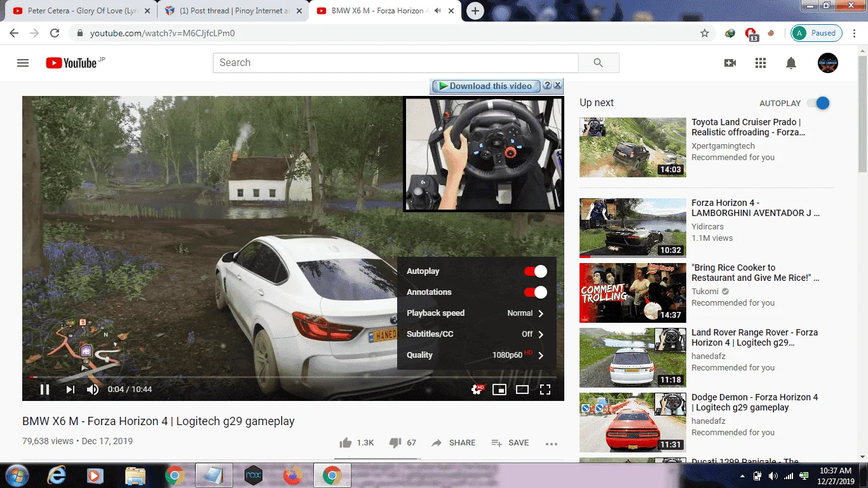Mute the video volume speaker icon
Screen dimensions: 868x488
click(x=93, y=390)
